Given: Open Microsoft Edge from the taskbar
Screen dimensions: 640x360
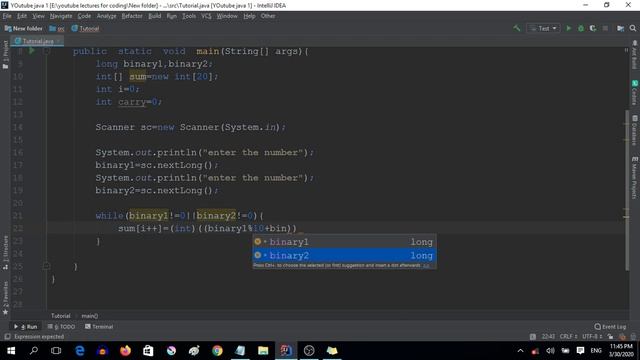Looking at the screenshot, I should (80, 351).
